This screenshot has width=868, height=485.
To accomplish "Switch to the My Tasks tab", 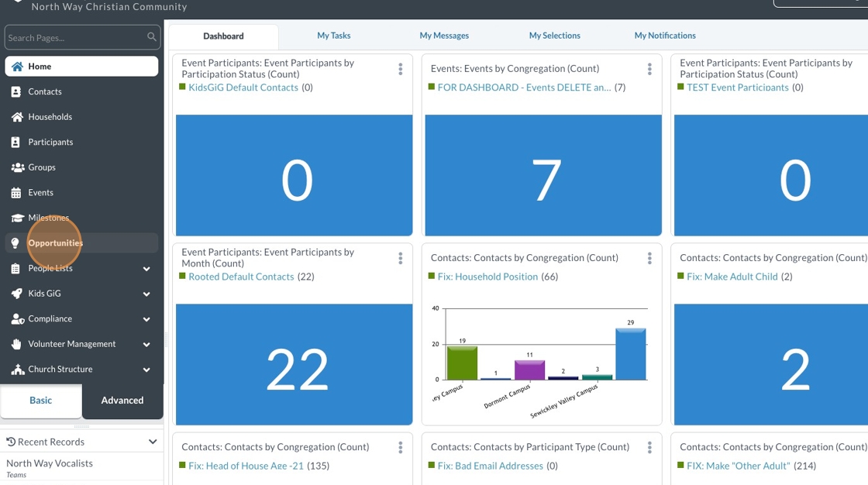I will pyautogui.click(x=334, y=36).
